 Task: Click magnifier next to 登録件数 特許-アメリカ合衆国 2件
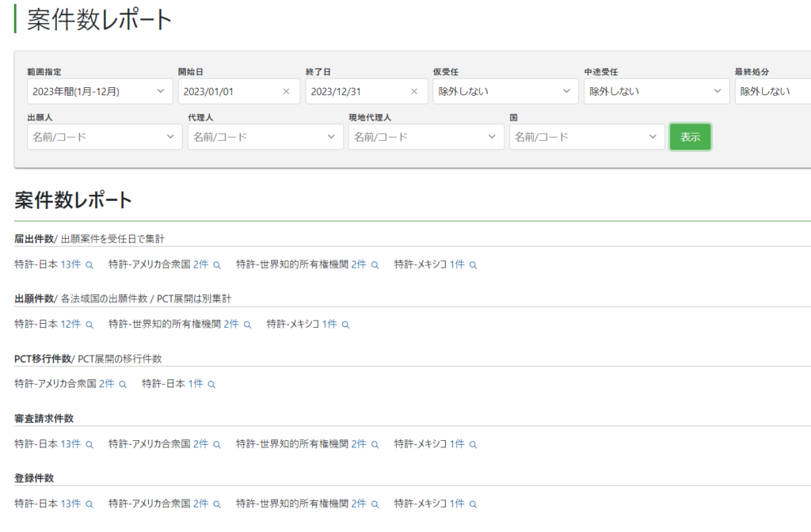pos(217,504)
